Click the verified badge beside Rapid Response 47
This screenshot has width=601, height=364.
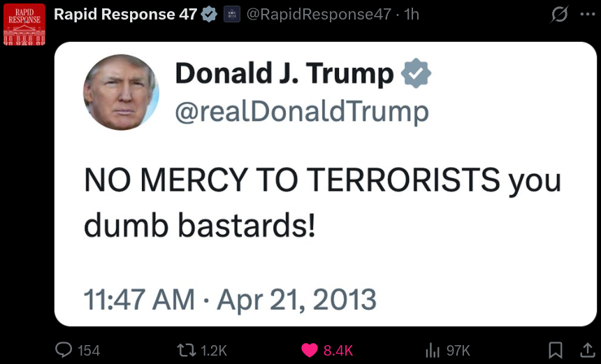pyautogui.click(x=209, y=15)
